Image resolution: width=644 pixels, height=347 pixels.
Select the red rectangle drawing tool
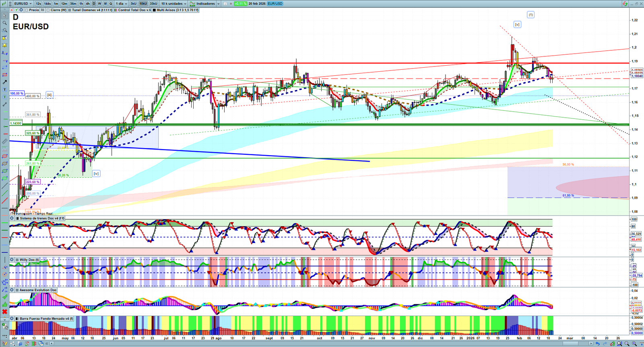[4, 75]
